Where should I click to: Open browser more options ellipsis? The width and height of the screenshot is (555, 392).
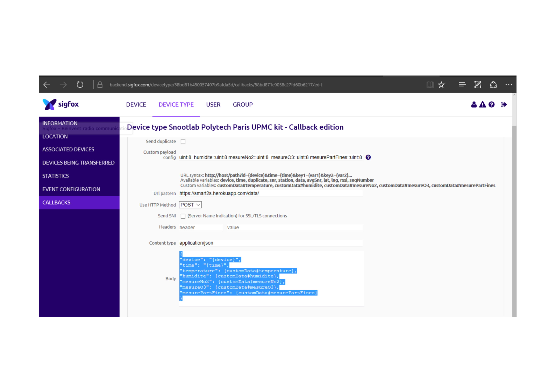(x=509, y=85)
